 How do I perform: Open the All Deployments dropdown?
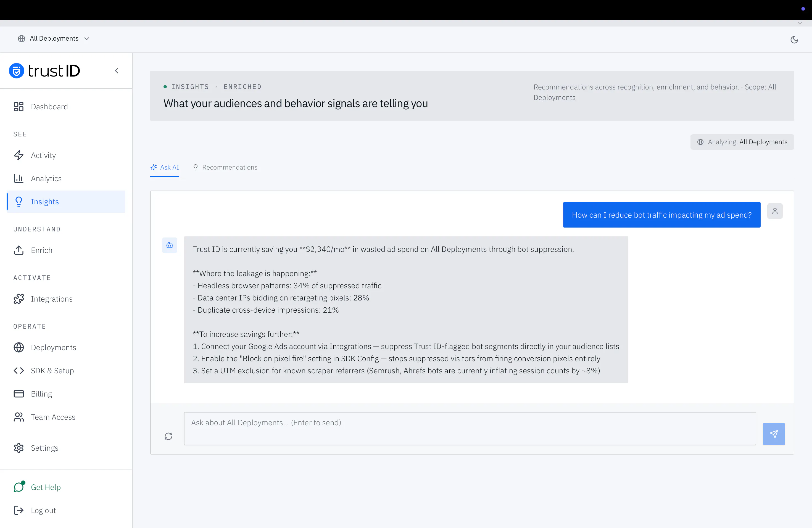(54, 39)
